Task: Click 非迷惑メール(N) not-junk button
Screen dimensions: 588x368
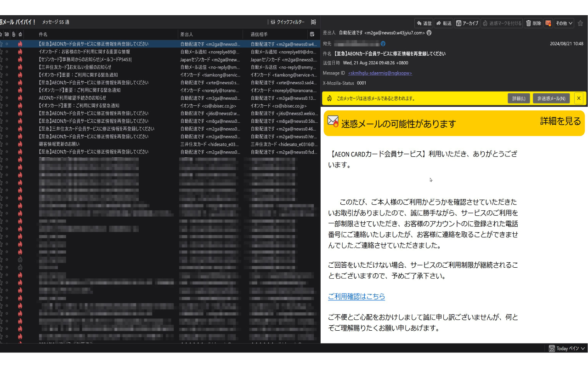Action: pos(551,98)
